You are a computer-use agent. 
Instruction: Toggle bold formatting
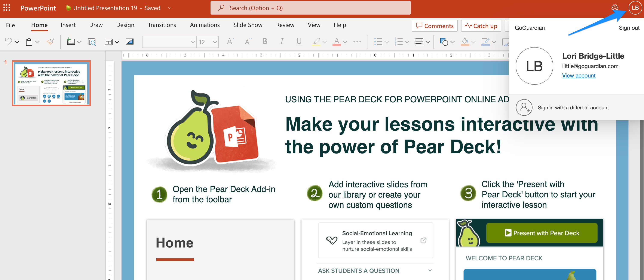click(265, 41)
